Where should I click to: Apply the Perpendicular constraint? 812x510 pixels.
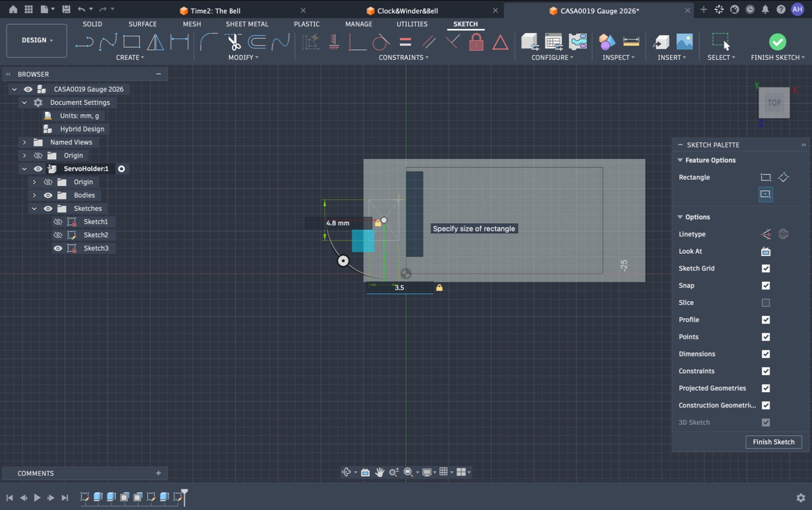click(x=453, y=41)
